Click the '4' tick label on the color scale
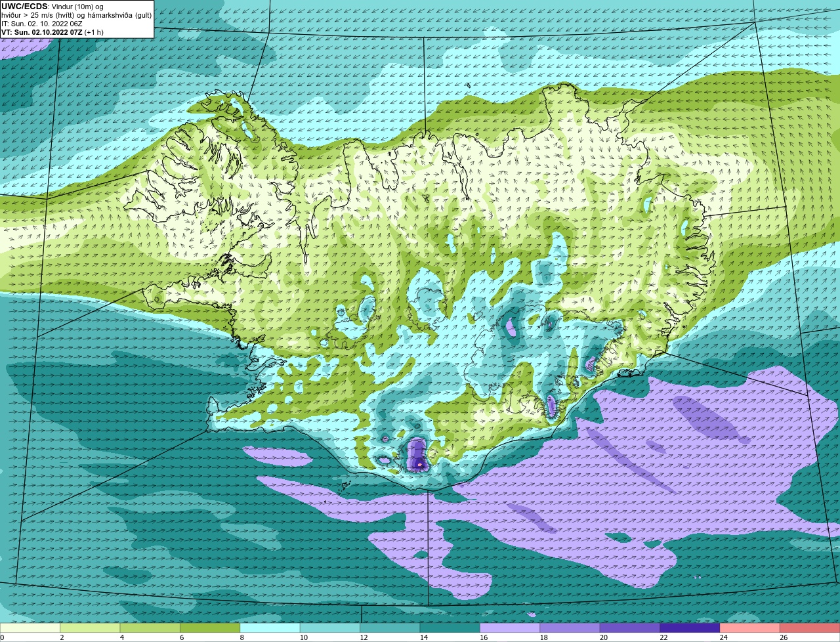This screenshot has width=840, height=642. [122, 637]
